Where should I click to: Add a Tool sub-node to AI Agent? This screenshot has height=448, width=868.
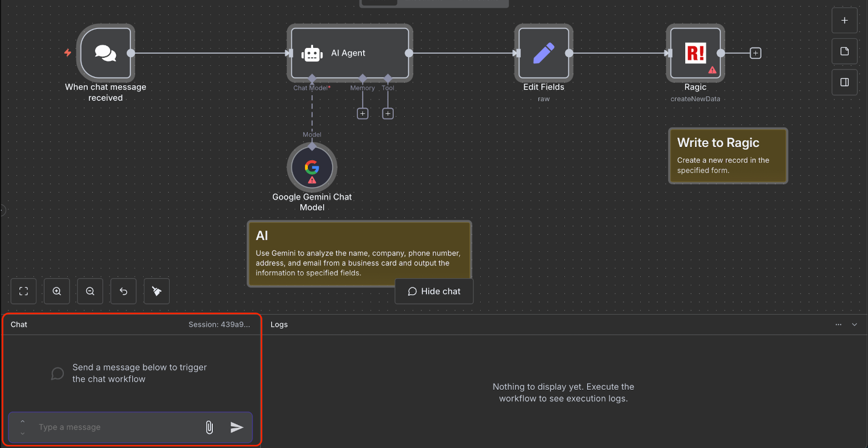(388, 113)
